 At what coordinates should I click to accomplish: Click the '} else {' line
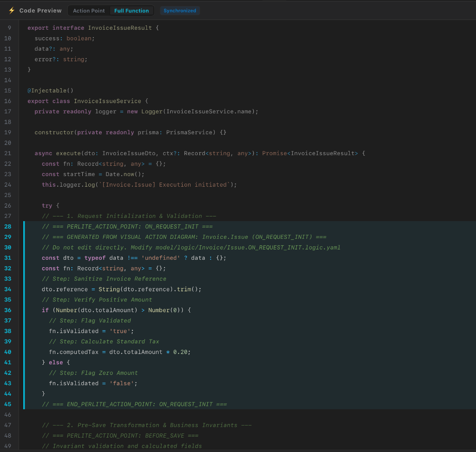coord(56,362)
